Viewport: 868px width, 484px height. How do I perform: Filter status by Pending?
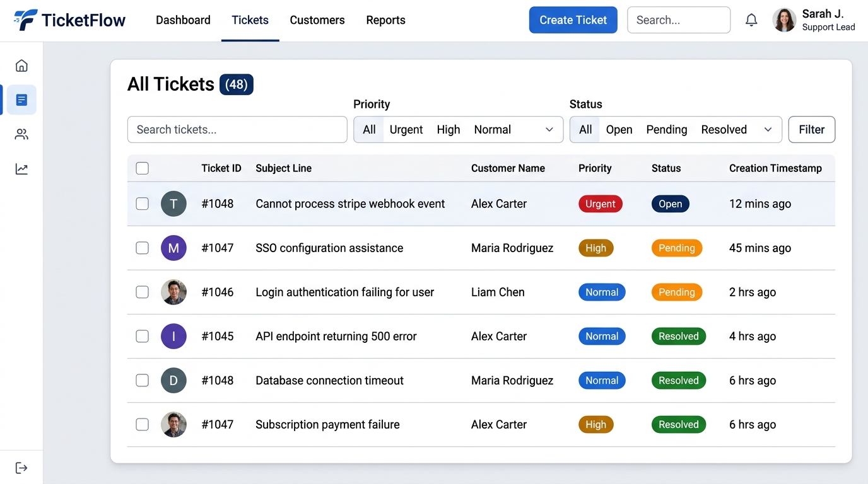(667, 129)
